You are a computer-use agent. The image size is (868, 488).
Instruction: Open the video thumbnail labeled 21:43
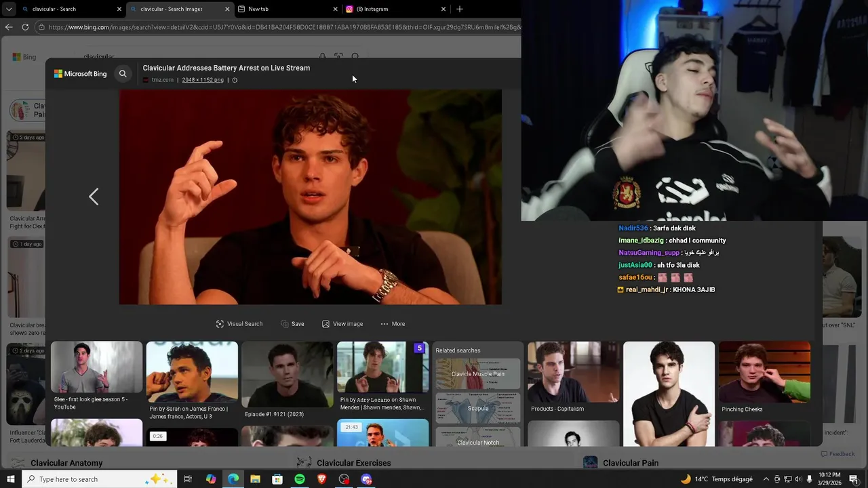[x=382, y=433]
